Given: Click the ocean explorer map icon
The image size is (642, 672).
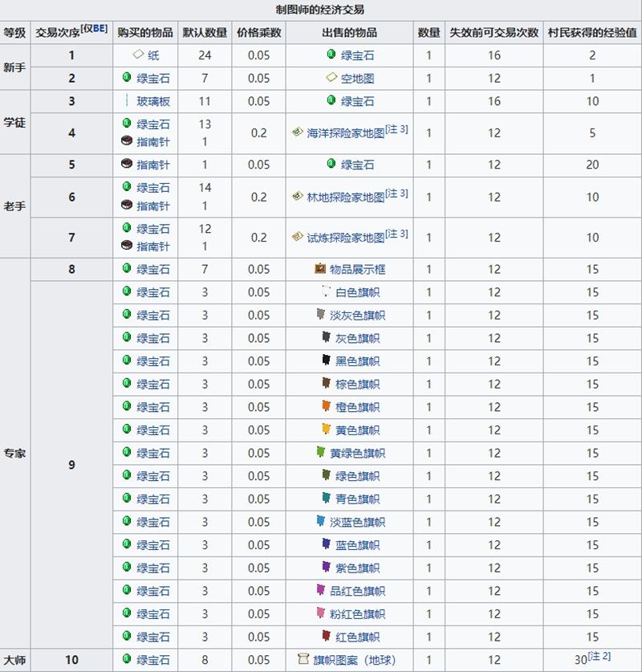Looking at the screenshot, I should click(297, 133).
